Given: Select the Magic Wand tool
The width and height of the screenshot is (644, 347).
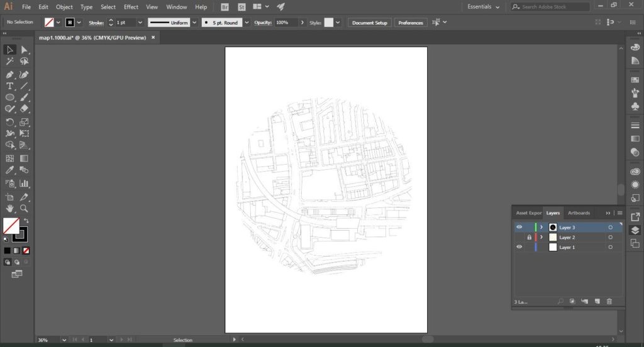Looking at the screenshot, I should tap(9, 61).
